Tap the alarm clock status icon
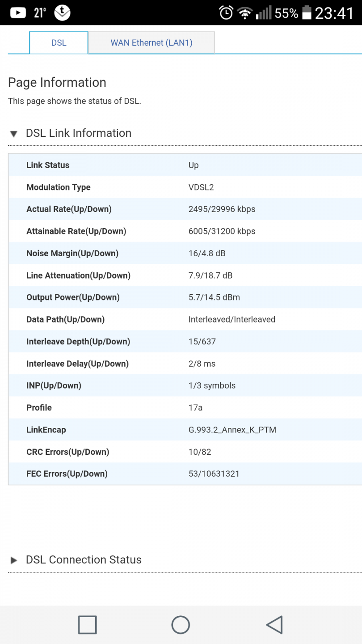 (226, 13)
